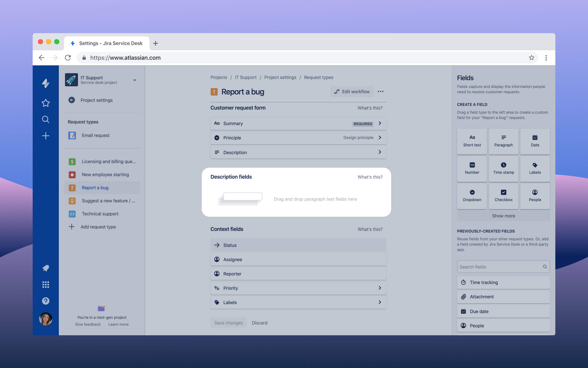Open the user profile avatar
Screen dimensions: 588x368
click(x=46, y=319)
